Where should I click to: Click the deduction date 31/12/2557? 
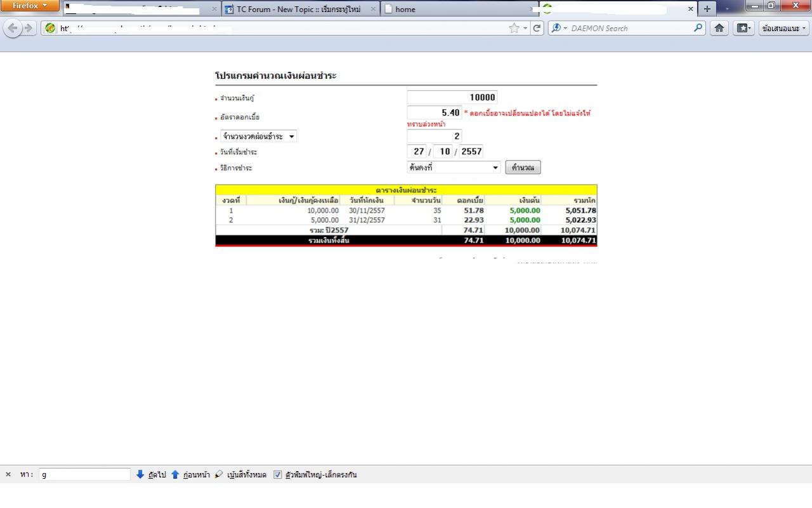coord(367,220)
